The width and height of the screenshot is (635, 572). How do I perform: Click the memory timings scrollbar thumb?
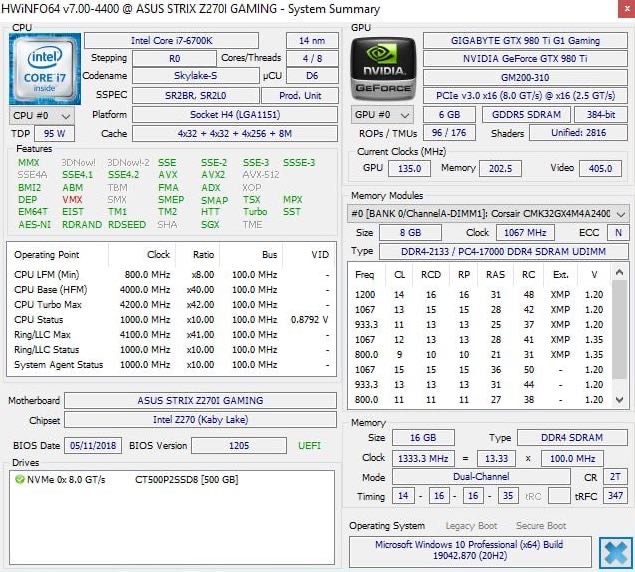(619, 329)
